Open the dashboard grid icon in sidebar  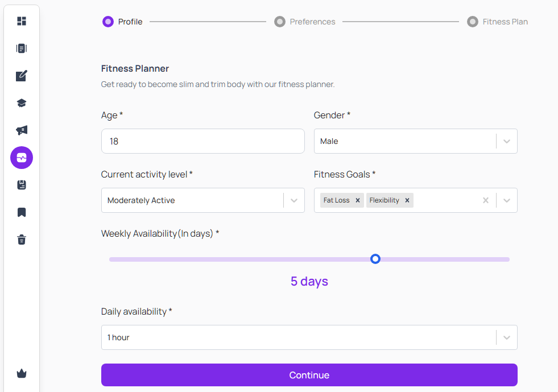click(22, 21)
